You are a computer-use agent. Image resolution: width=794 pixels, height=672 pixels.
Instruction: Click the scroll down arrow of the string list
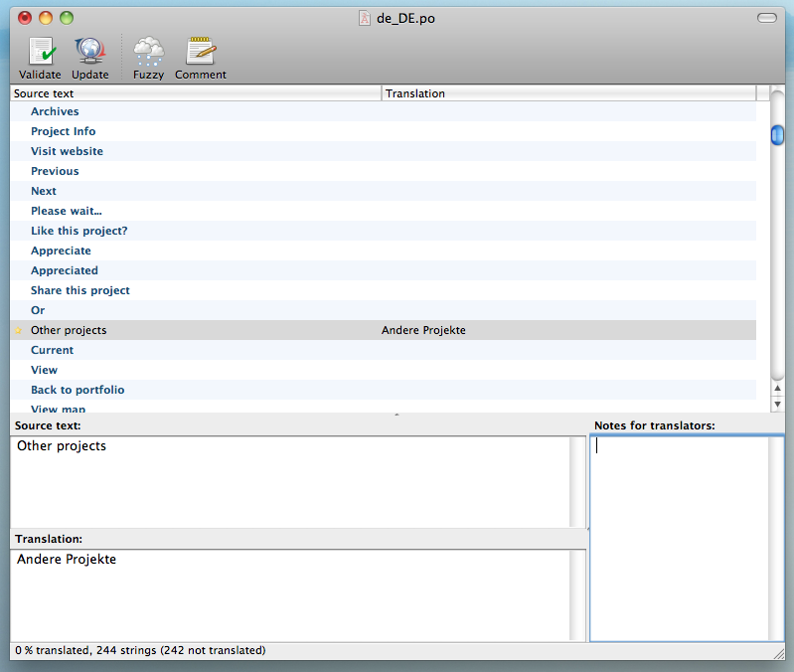tap(778, 404)
